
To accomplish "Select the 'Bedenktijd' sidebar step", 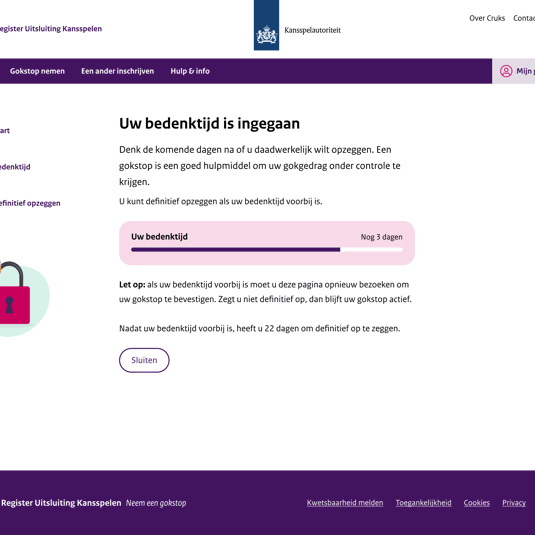I will click(x=15, y=167).
